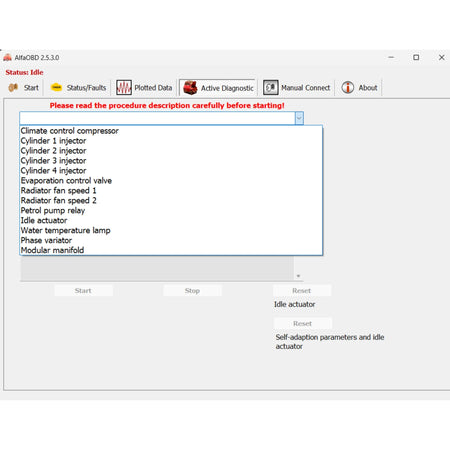Select Cylinder 4 injector

(x=171, y=171)
